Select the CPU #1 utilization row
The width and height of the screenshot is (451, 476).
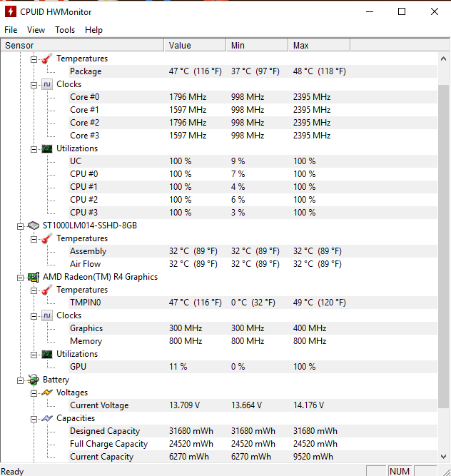(253, 187)
